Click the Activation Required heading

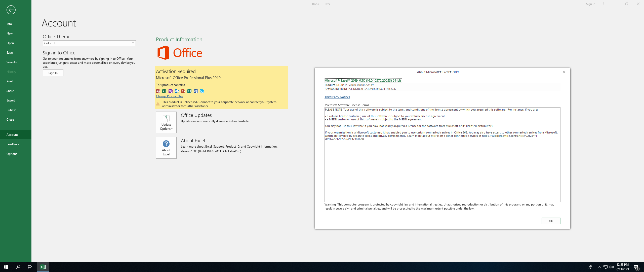point(176,71)
